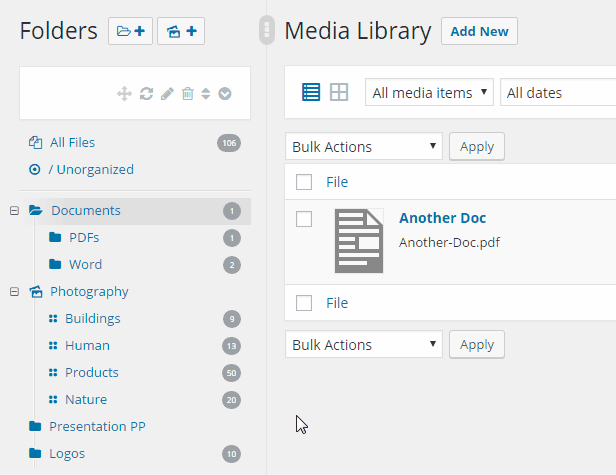The image size is (616, 475).
Task: Open the Another Doc title link
Action: point(442,218)
